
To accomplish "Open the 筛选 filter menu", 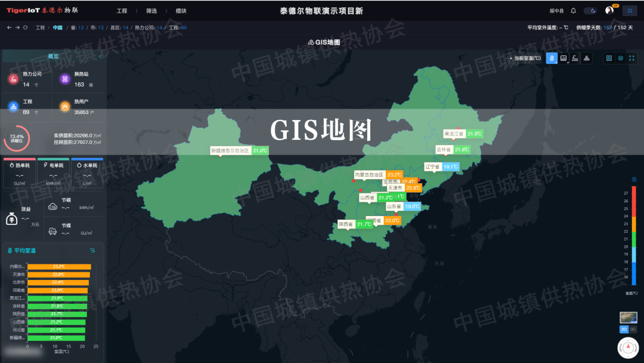I will [x=151, y=11].
